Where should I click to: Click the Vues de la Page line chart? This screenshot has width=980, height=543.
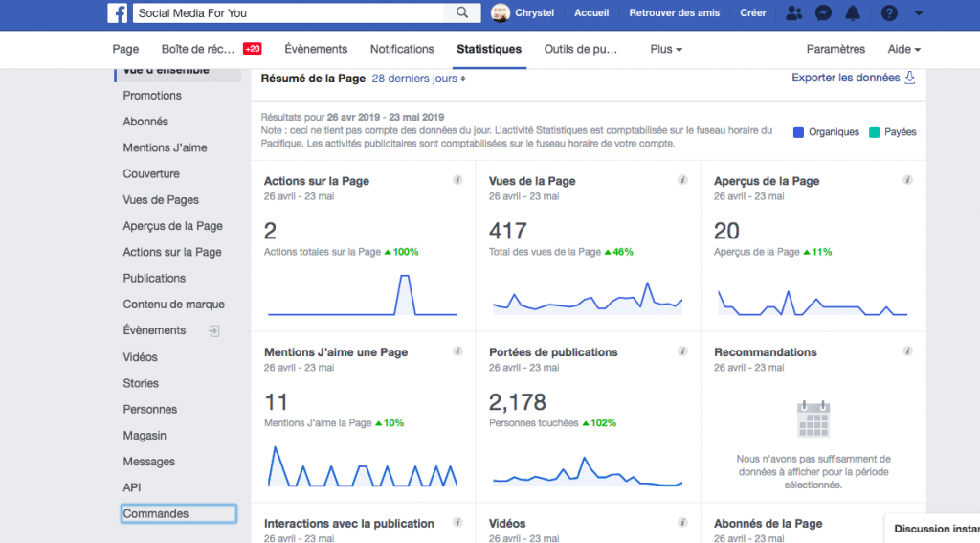[x=588, y=298]
